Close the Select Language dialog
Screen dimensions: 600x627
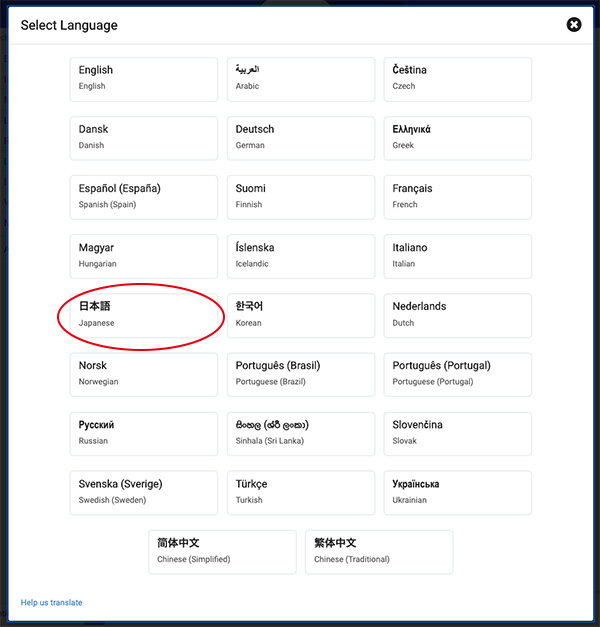tap(574, 25)
